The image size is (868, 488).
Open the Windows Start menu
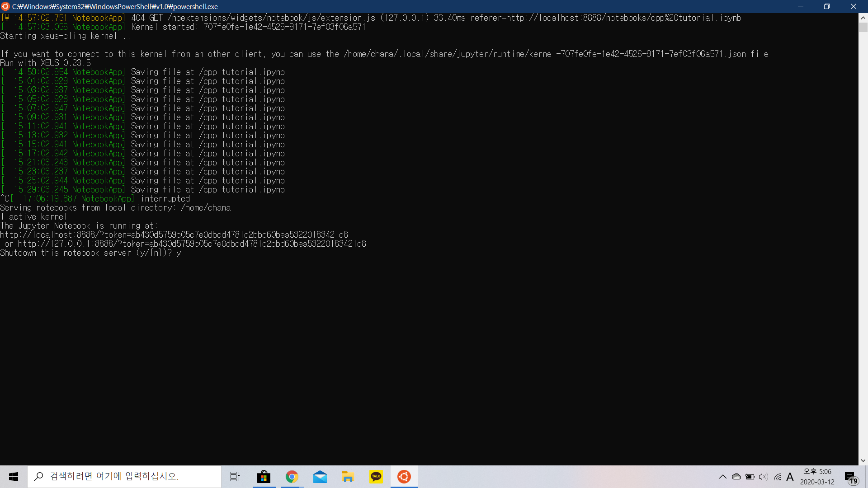coord(14,477)
